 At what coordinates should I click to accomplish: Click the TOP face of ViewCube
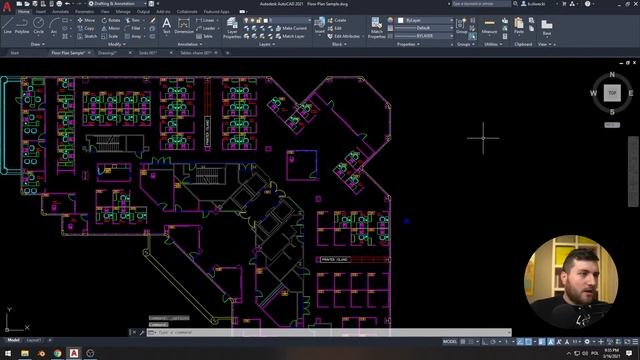[x=612, y=93]
